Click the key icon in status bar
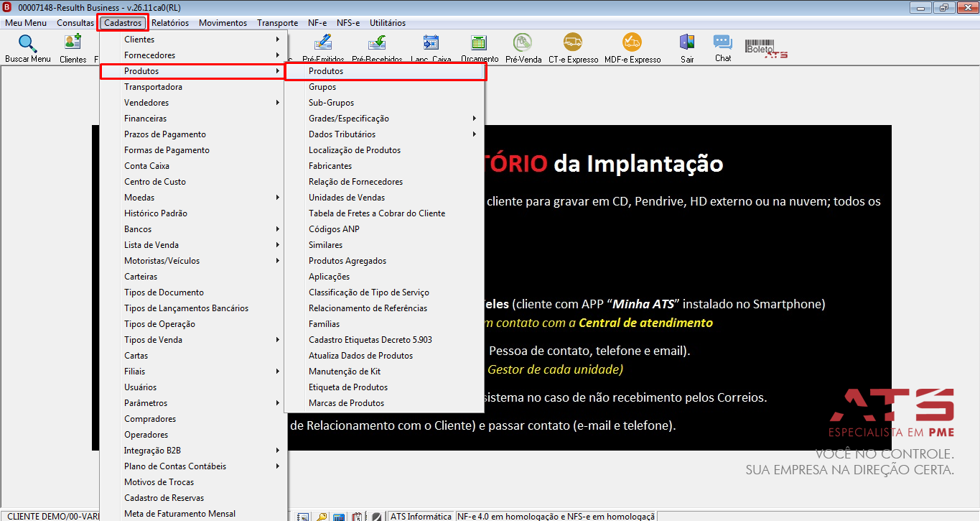The height and width of the screenshot is (521, 980). pos(322,517)
